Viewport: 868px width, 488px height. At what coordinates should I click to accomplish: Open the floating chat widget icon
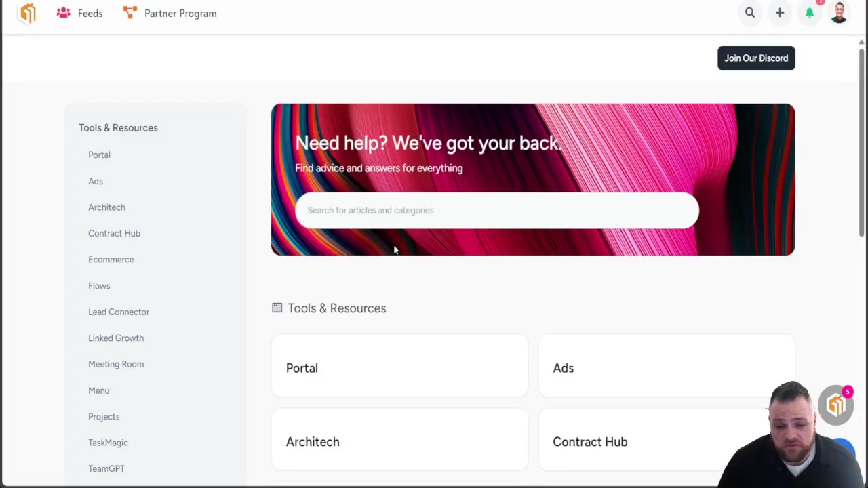point(835,405)
